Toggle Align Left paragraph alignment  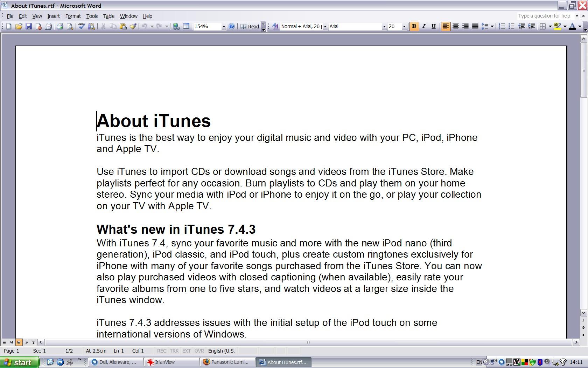tap(446, 26)
